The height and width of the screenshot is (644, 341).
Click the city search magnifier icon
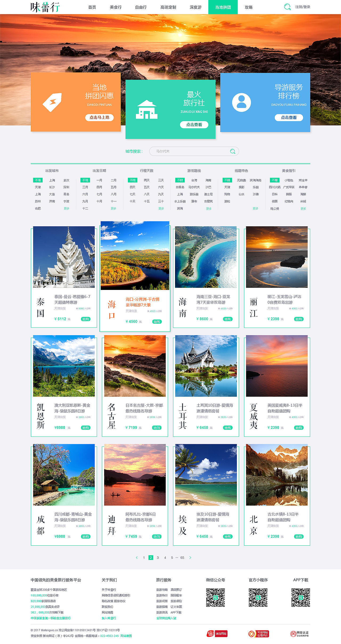[x=233, y=151]
